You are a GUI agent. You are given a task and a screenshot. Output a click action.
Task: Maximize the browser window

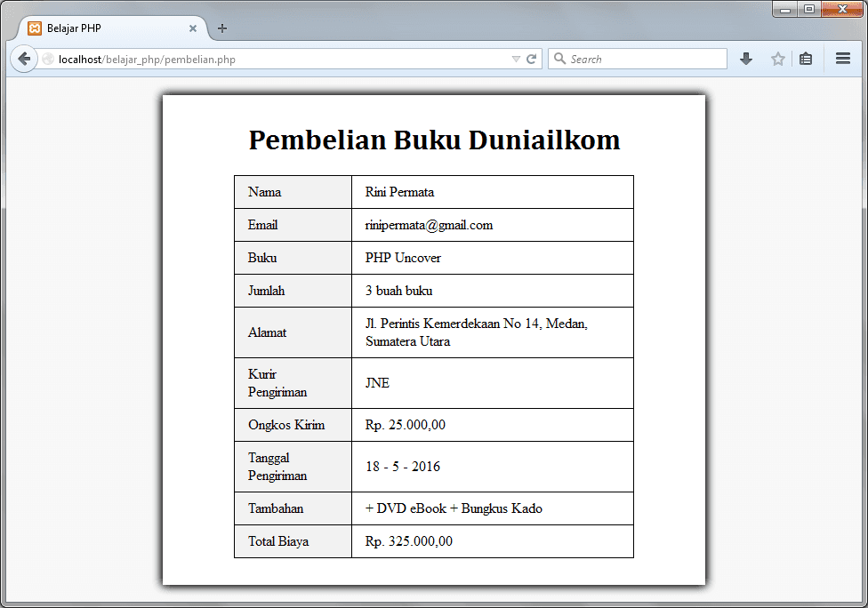pos(809,10)
